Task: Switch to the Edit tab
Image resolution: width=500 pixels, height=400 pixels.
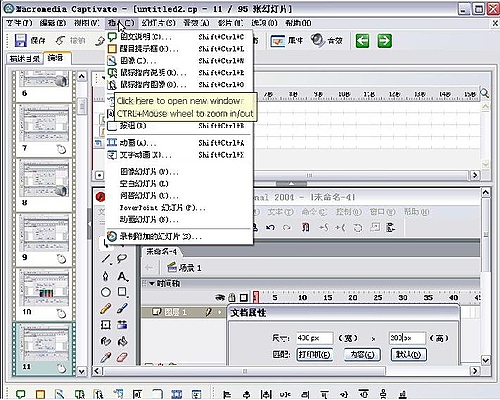Action: (x=57, y=58)
